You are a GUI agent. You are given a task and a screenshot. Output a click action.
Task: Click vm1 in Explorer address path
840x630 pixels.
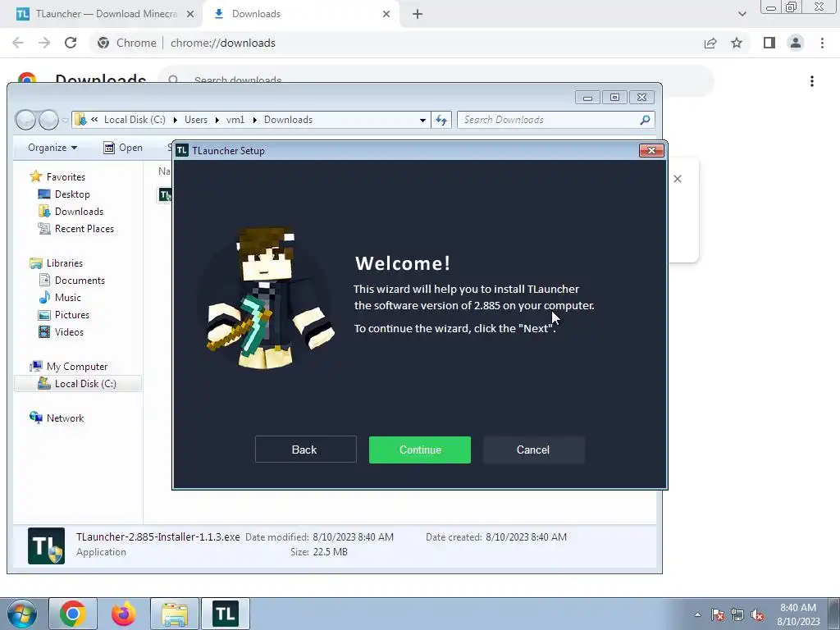[x=235, y=120]
